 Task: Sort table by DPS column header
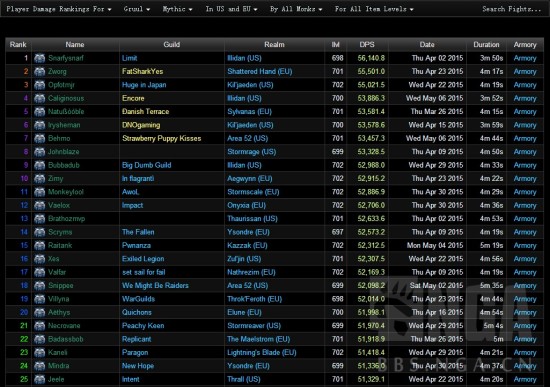coord(367,45)
